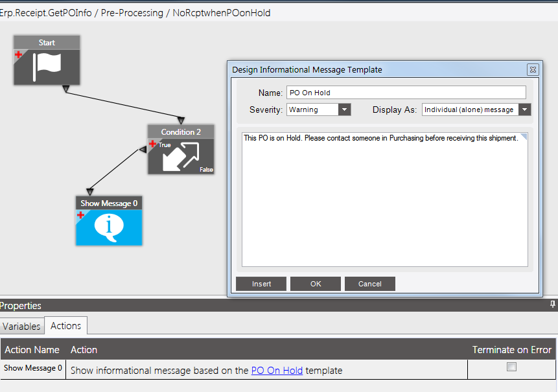Click the Show informational message action text
The height and width of the screenshot is (392, 558).
click(x=206, y=371)
